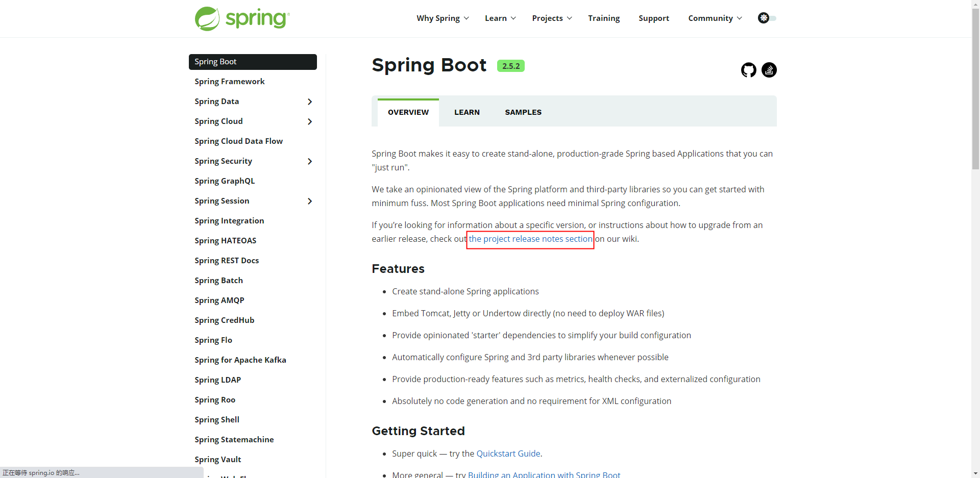View Spring CredHub project
Screen dimensions: 980x478
pyautogui.click(x=224, y=320)
